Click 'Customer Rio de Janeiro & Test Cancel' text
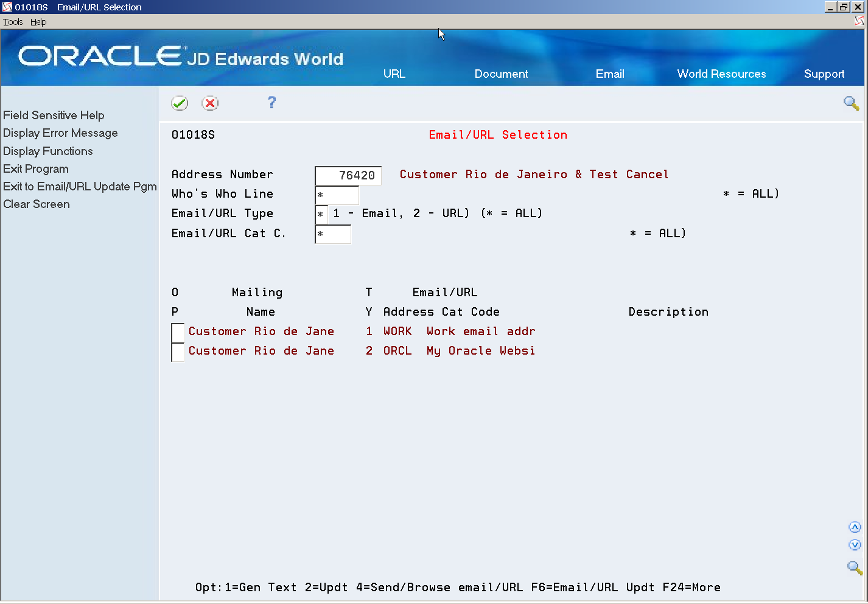Screen dimensions: 868x604 click(x=534, y=175)
